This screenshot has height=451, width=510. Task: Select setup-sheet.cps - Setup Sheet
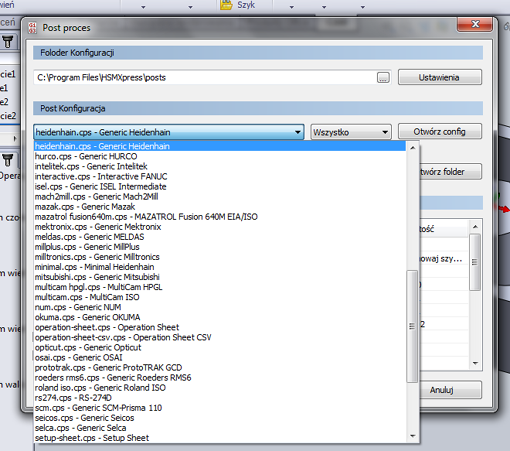220,438
